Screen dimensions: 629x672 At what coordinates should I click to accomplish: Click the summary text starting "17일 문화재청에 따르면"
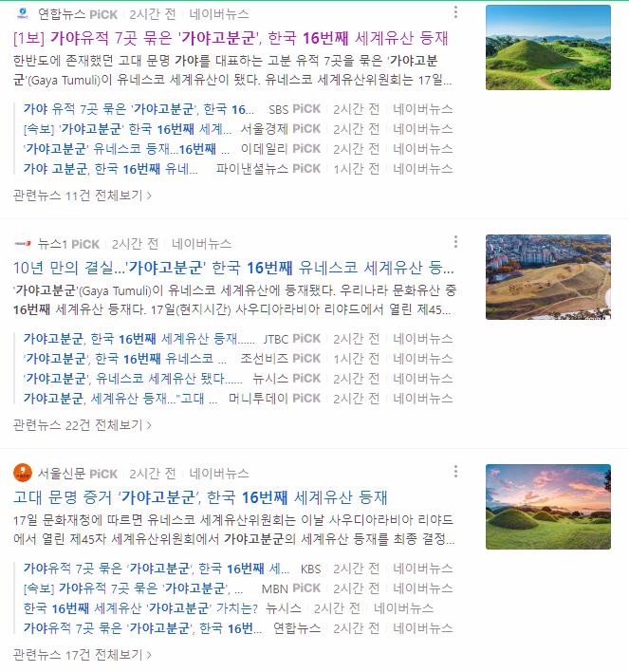pos(234,530)
